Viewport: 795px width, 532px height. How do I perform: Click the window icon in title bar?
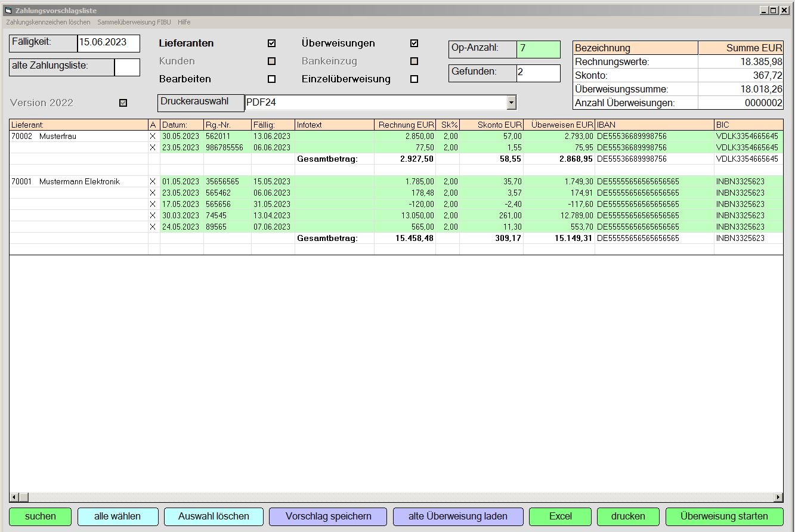tap(8, 11)
